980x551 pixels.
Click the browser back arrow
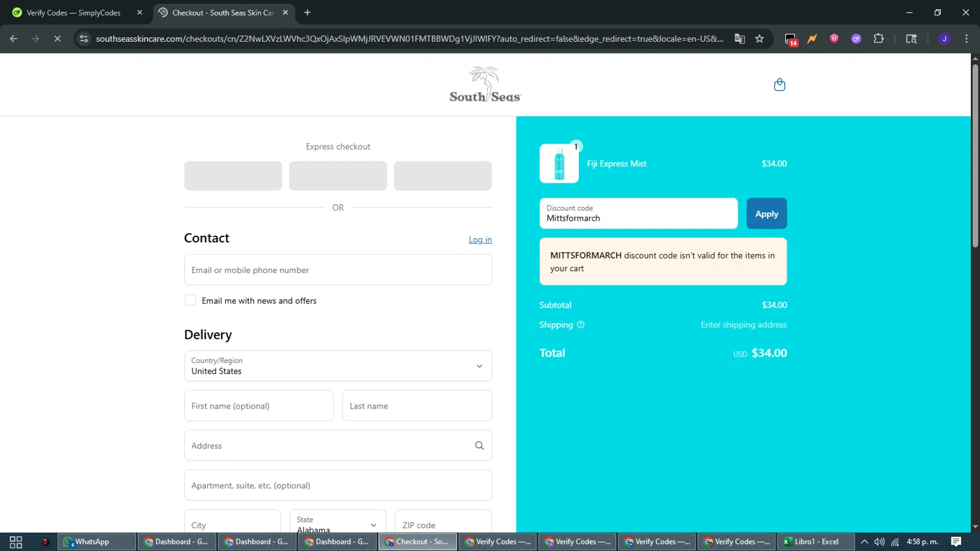tap(14, 39)
